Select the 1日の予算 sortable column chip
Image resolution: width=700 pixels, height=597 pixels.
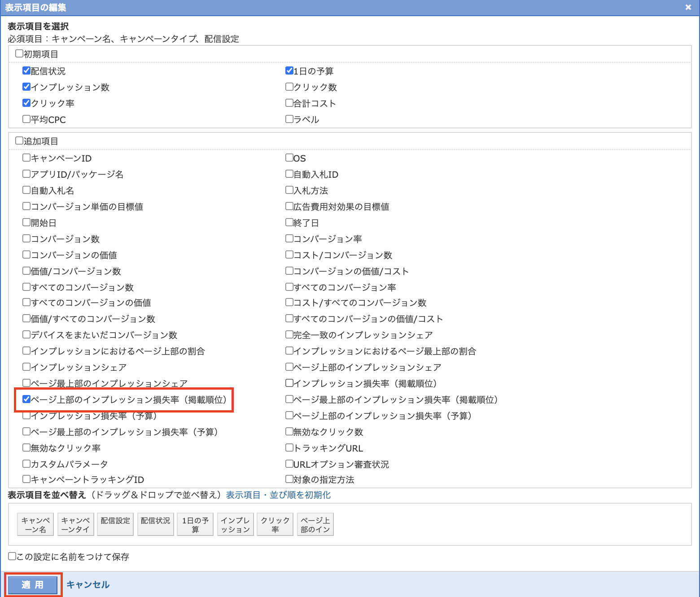click(195, 524)
